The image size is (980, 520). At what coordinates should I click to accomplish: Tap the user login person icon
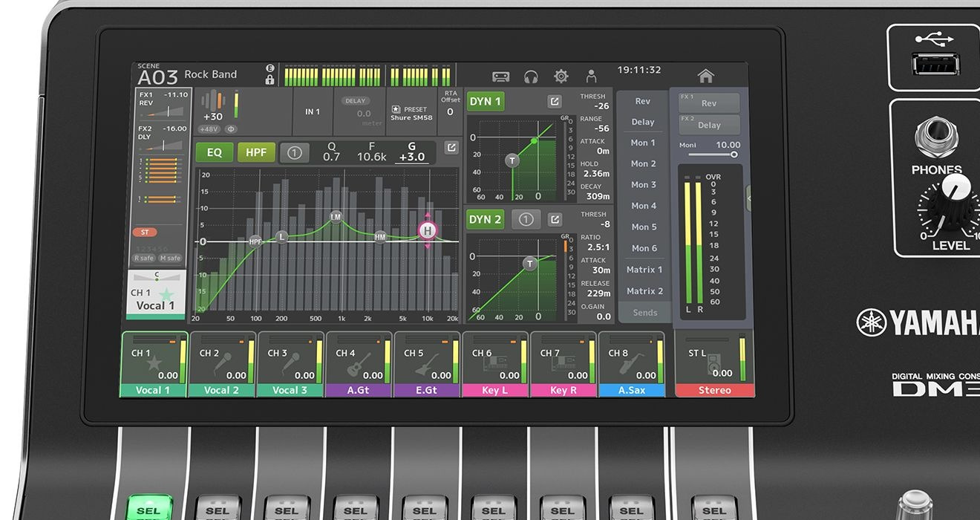click(x=591, y=76)
